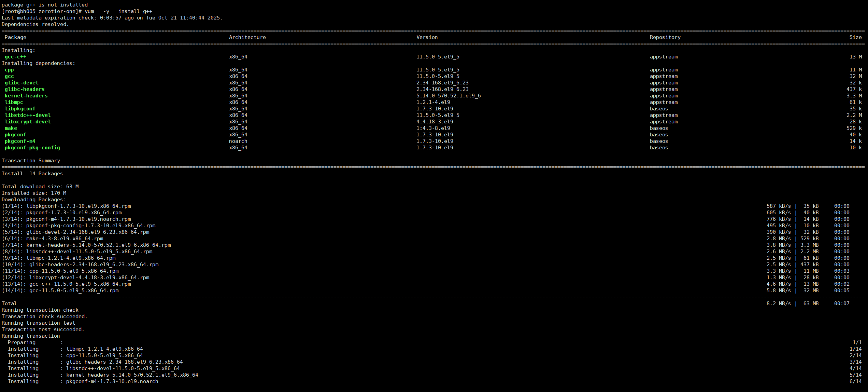Click the Architecture column header

[x=247, y=37]
